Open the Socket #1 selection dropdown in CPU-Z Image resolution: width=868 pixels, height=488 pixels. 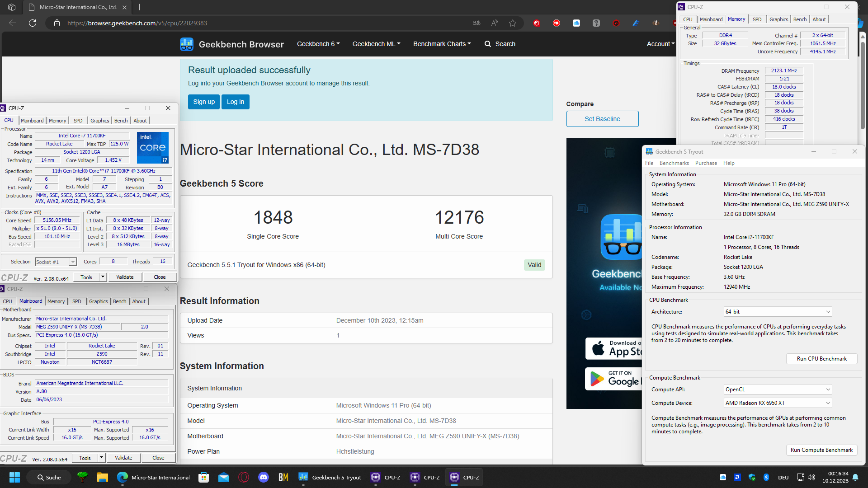[56, 262]
